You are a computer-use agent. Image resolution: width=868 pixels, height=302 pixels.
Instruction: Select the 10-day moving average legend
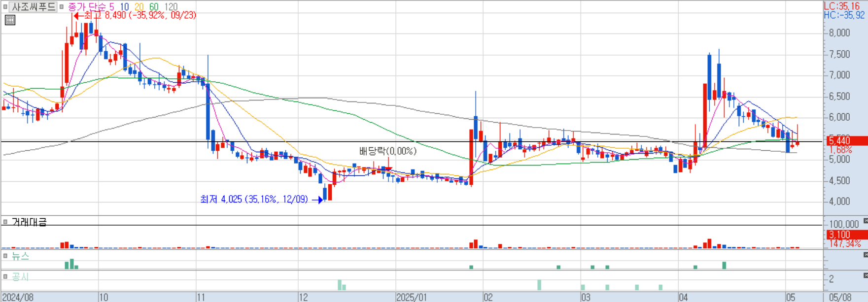124,7
